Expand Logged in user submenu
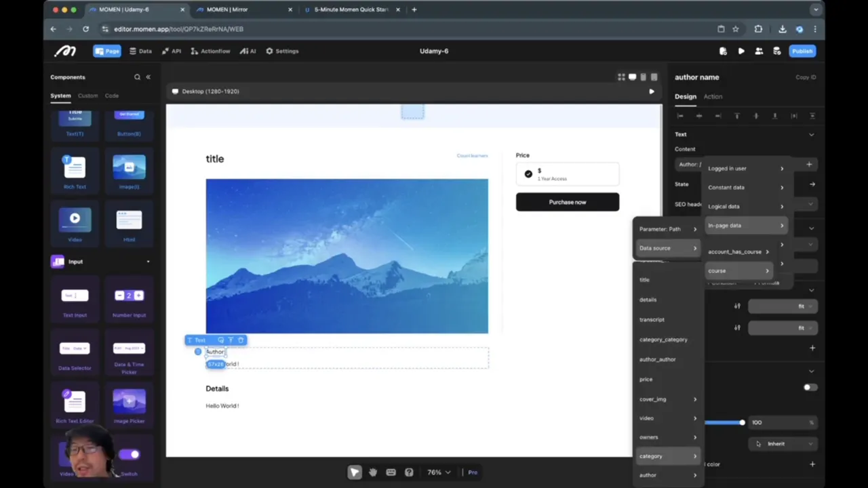This screenshot has height=488, width=868. tap(746, 168)
